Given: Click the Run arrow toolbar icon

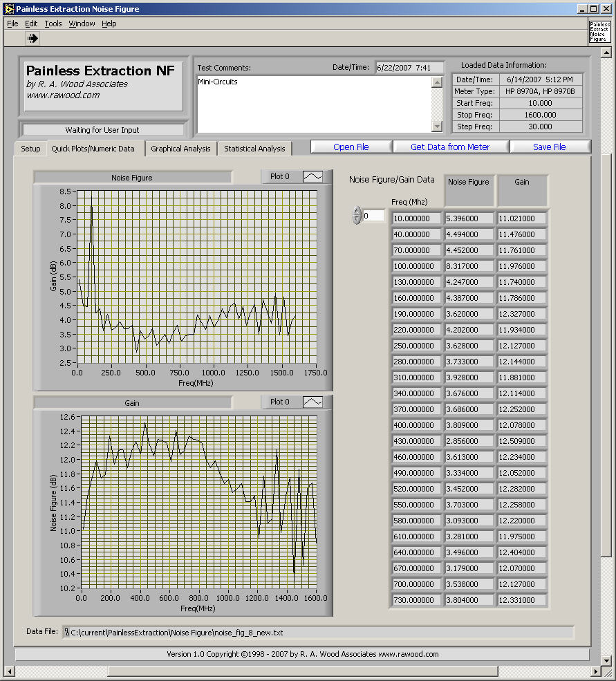Looking at the screenshot, I should [32, 38].
